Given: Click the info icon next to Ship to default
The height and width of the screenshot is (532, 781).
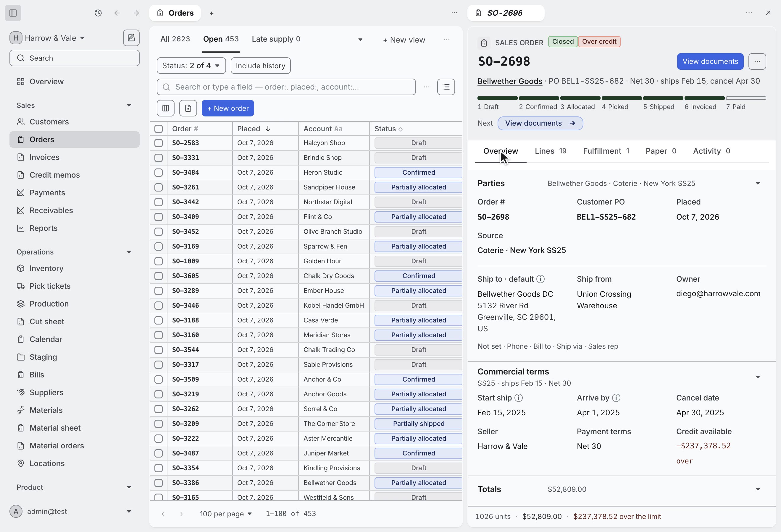Looking at the screenshot, I should click(540, 279).
